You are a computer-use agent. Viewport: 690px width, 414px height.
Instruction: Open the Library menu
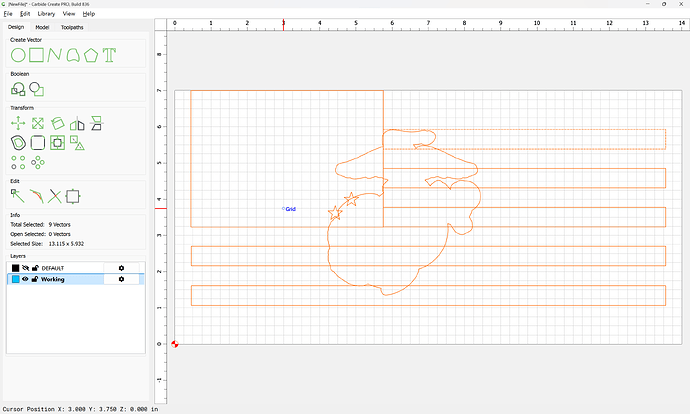coord(46,14)
